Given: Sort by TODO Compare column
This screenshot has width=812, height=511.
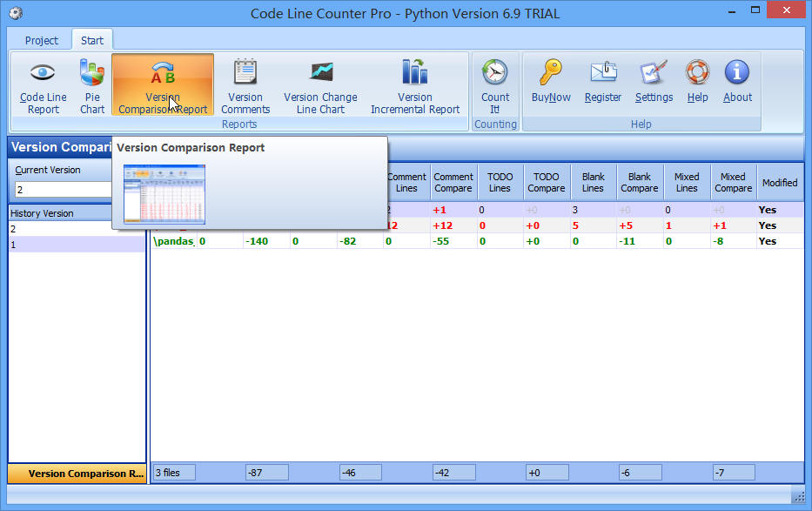Looking at the screenshot, I should click(x=547, y=182).
